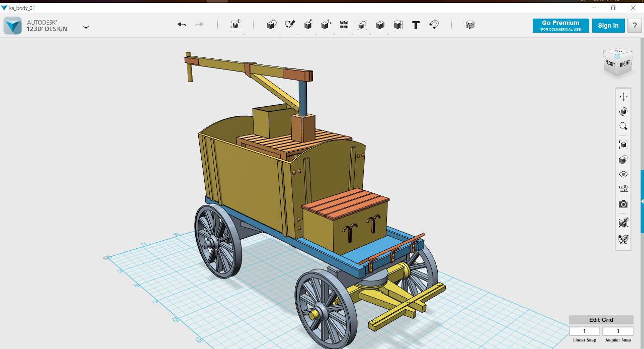Screen dimensions: 644x349
Task: Open the Combine tools menu
Action: [x=380, y=25]
